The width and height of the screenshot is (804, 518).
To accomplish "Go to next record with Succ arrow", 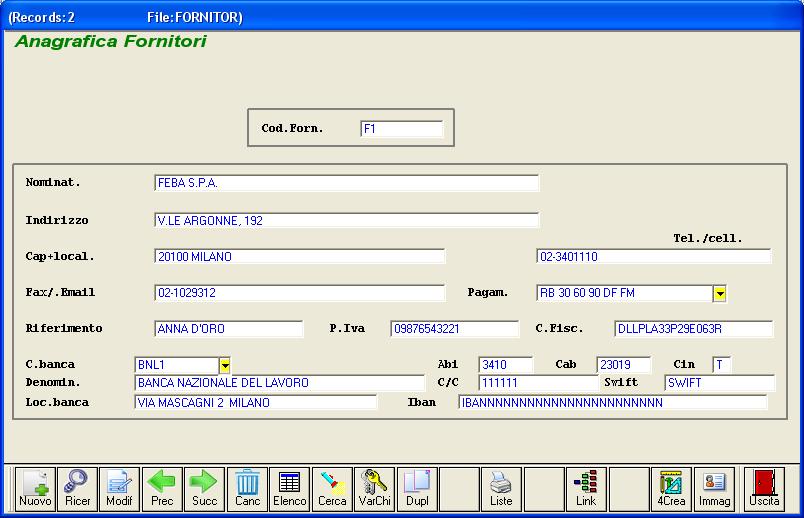I will pos(204,489).
